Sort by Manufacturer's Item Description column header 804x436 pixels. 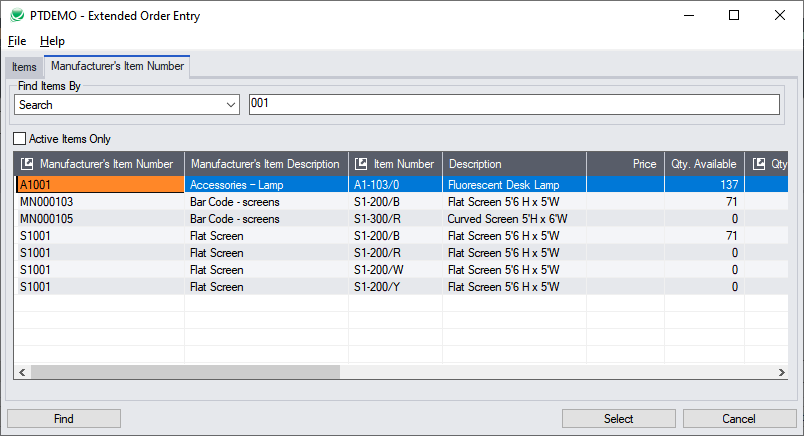(x=266, y=164)
